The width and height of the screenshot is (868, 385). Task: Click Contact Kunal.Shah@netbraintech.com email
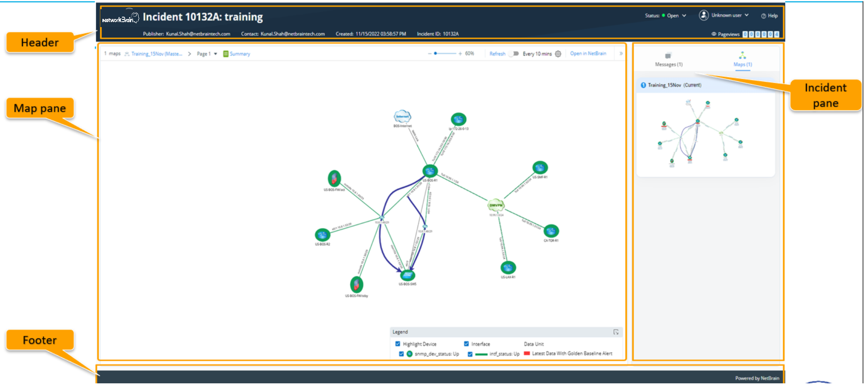292,34
